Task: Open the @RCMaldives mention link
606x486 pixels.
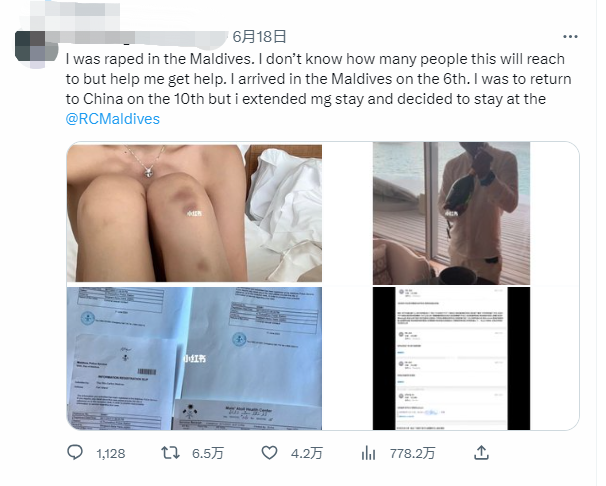Action: click(x=112, y=119)
